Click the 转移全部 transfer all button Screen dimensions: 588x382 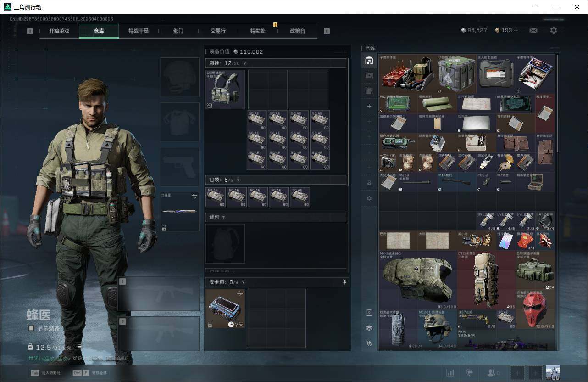[x=90, y=373]
